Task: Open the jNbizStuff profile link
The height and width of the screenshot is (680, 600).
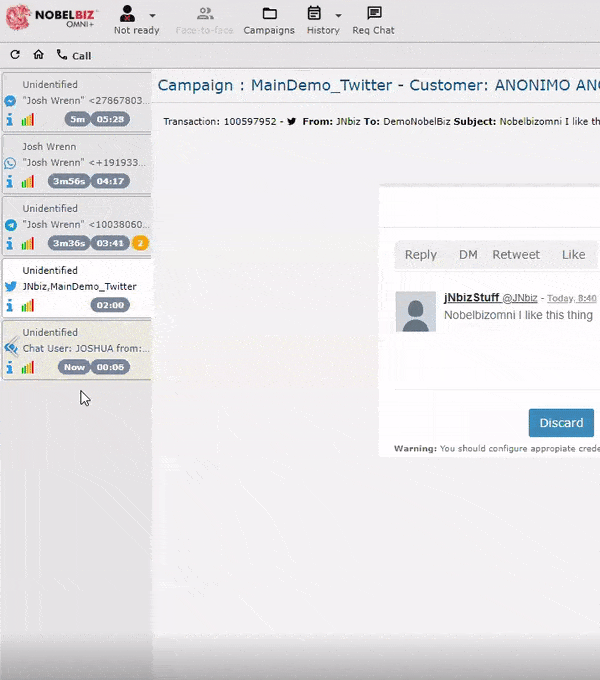Action: coord(471,298)
